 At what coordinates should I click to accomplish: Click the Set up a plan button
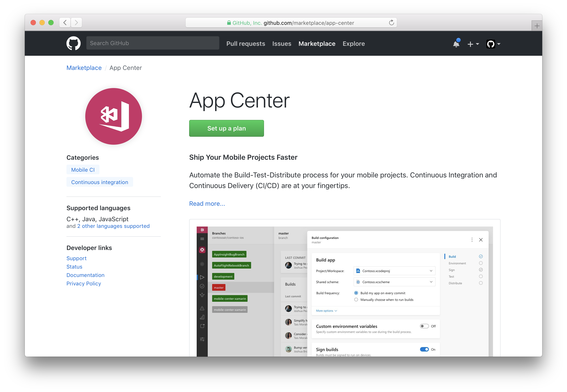click(x=226, y=128)
